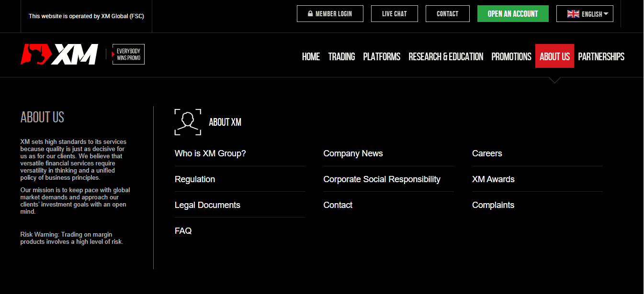
Task: Click the Contact link in About XM
Action: click(338, 205)
